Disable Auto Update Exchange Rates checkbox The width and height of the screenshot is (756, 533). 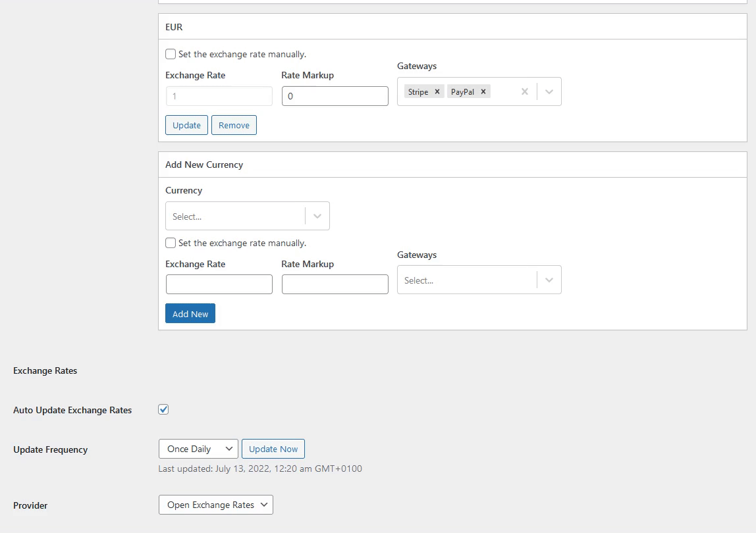tap(163, 410)
